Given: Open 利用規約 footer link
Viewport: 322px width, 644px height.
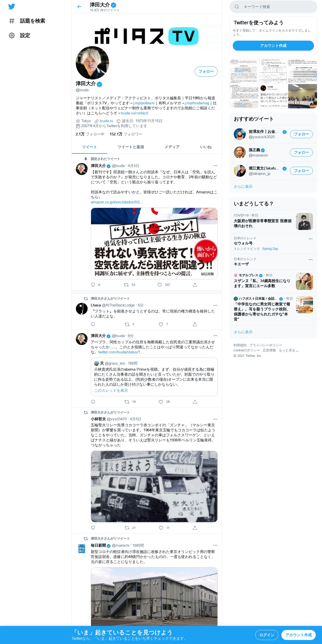Looking at the screenshot, I should pos(240,345).
